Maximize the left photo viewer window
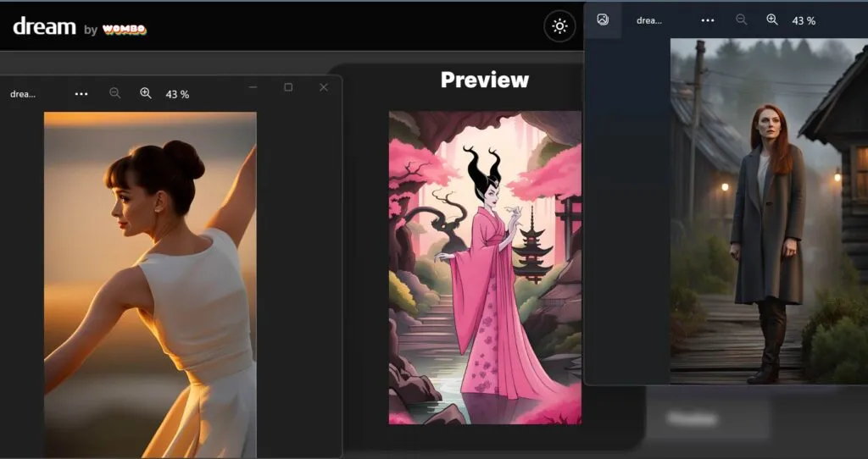This screenshot has width=868, height=459. (x=288, y=87)
